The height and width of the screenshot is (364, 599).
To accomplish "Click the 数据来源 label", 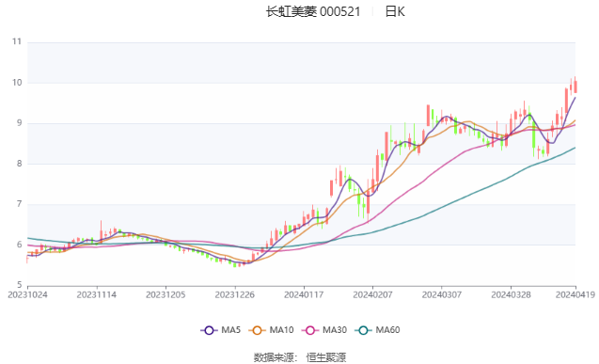I will pyautogui.click(x=274, y=357).
